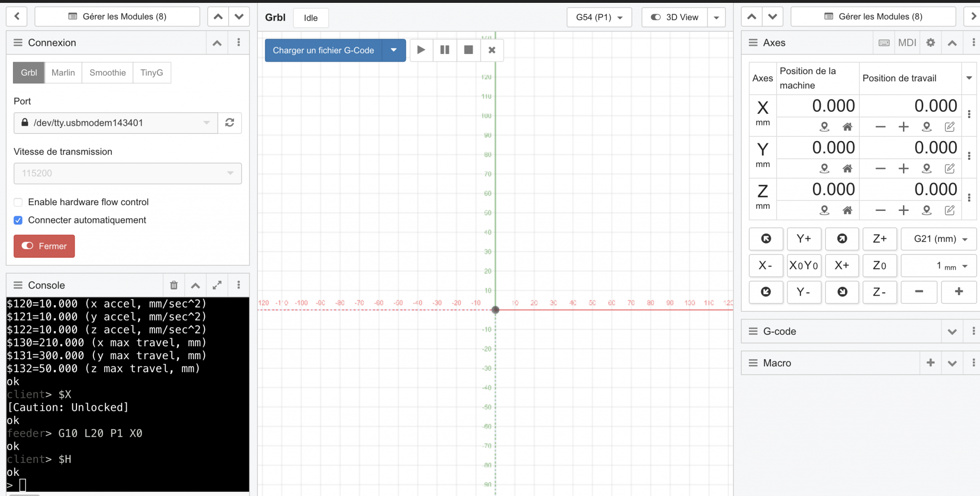Click the Fermer button
The width and height of the screenshot is (980, 496).
coord(44,246)
